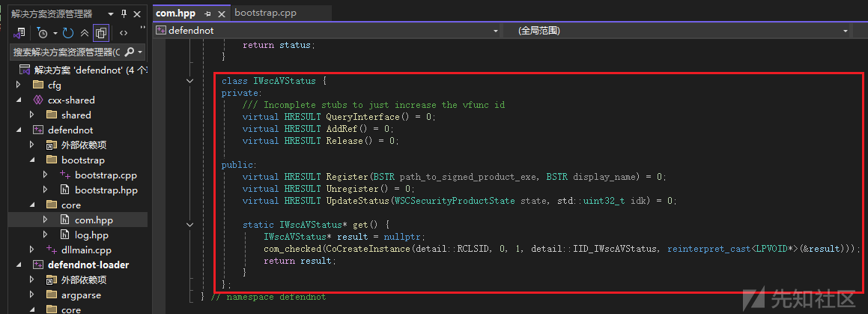Close the Solution Explorer panel
868x314 pixels.
137,13
